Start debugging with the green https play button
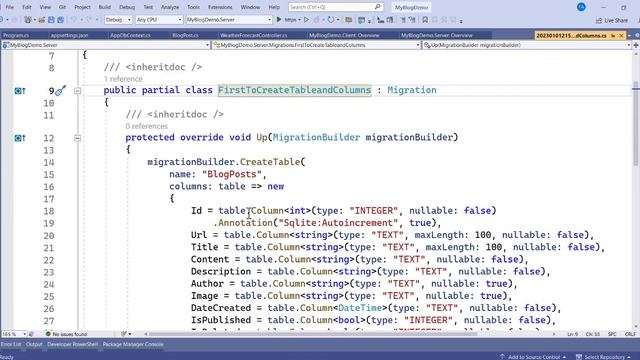Image resolution: width=640 pixels, height=360 pixels. coord(279,19)
